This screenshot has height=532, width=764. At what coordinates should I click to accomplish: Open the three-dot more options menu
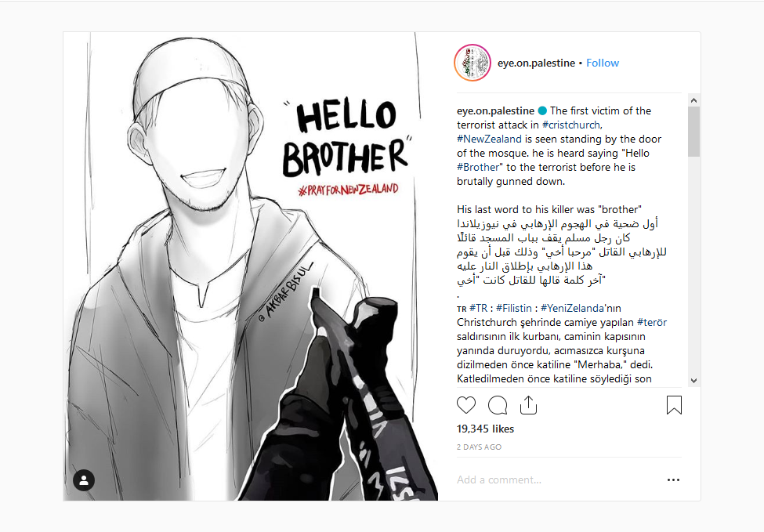(673, 480)
